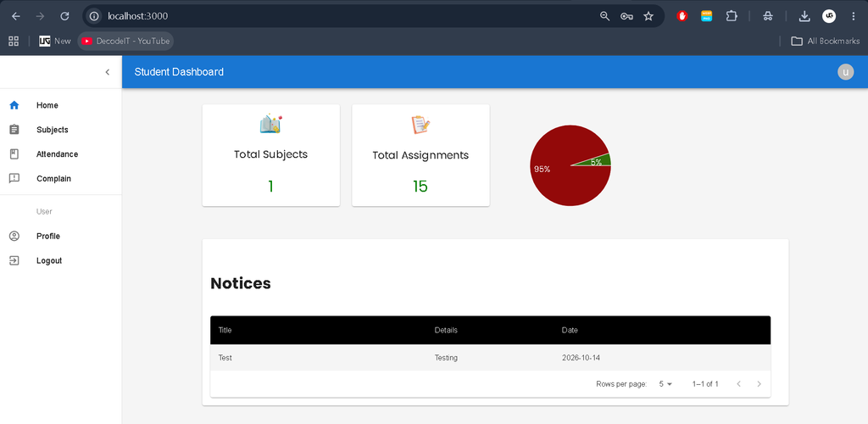Open the user avatar in the header
Image resolution: width=868 pixels, height=424 pixels.
845,72
